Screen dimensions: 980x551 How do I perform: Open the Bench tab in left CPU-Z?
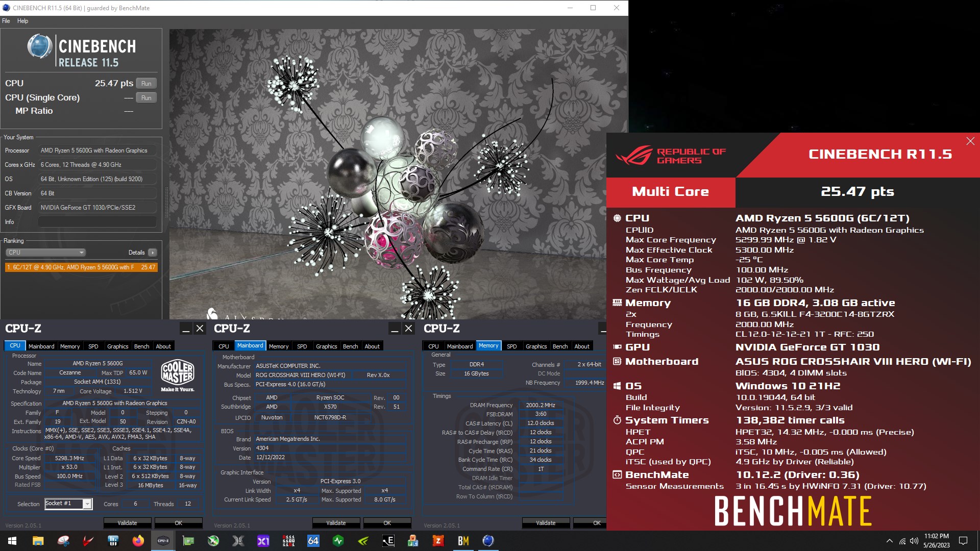click(141, 346)
